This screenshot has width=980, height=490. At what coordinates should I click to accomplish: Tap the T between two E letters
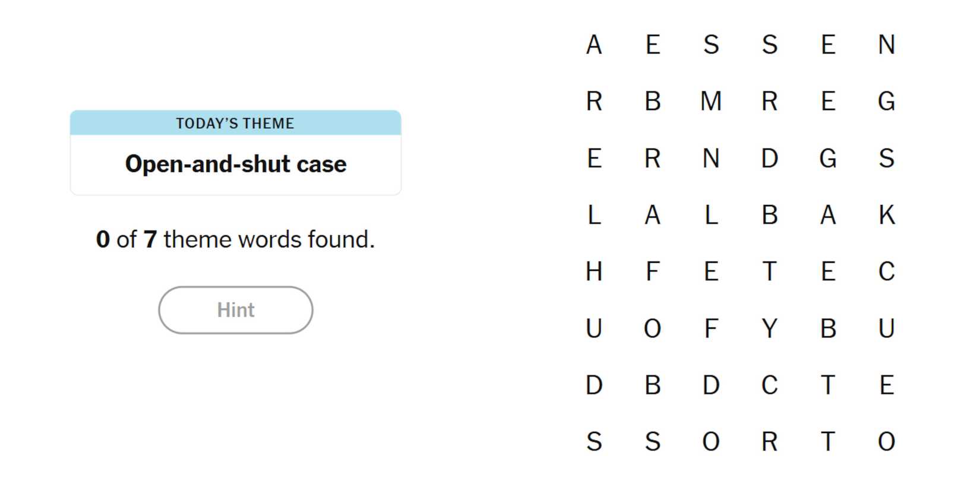[769, 272]
